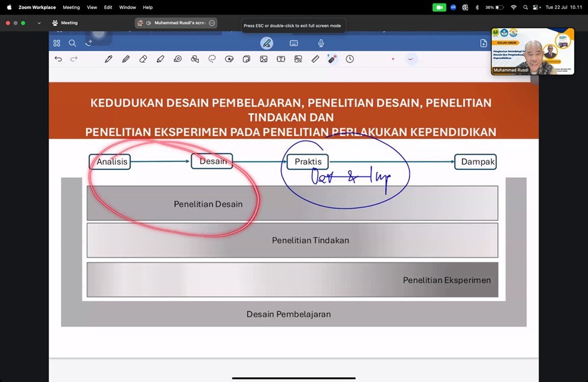Toggle the microphone recording mode

coord(321,43)
